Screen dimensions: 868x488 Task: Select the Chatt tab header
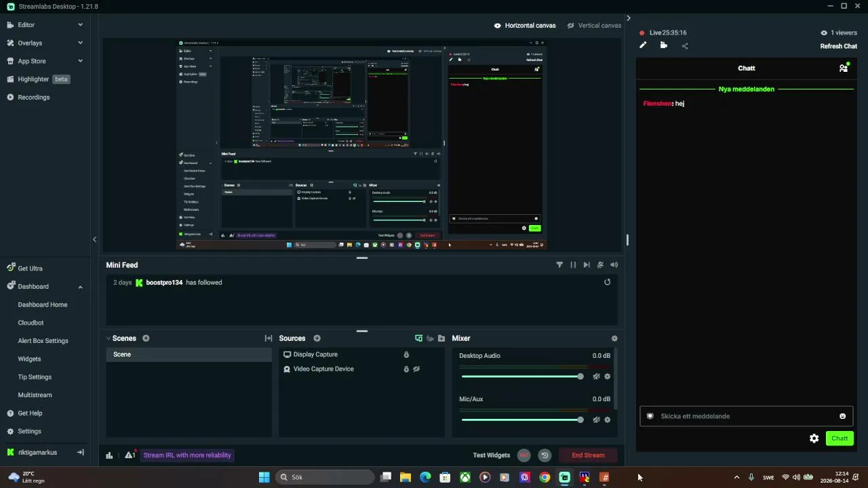click(x=746, y=68)
